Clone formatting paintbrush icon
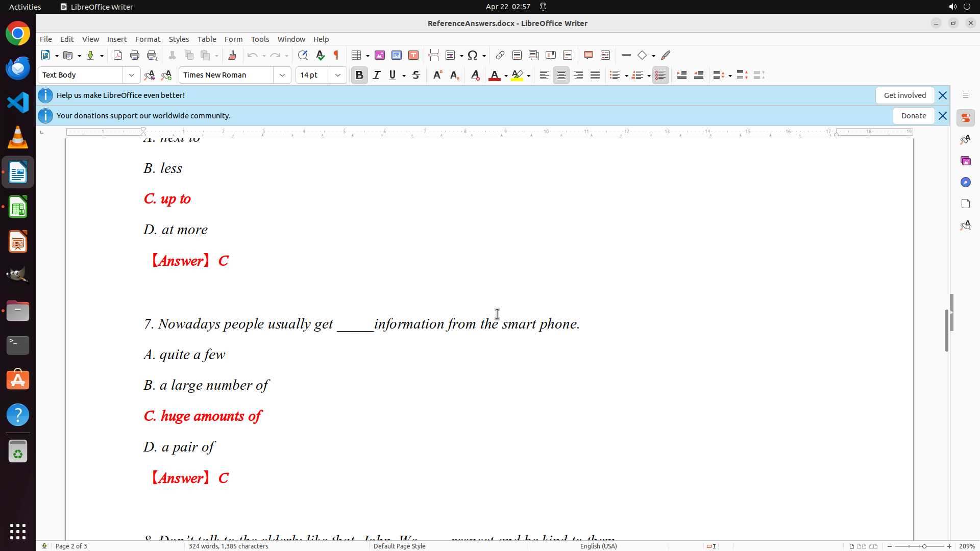The width and height of the screenshot is (980, 551). [x=232, y=55]
